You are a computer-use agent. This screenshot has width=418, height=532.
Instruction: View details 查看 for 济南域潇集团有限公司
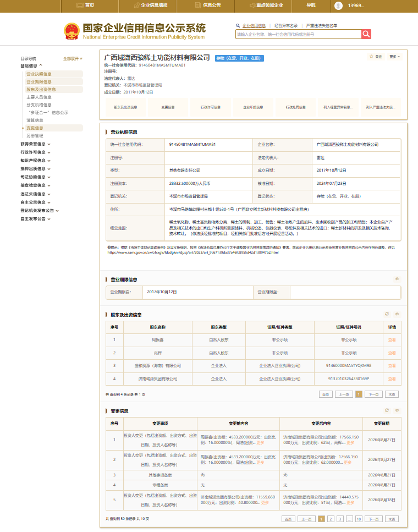coord(392,379)
